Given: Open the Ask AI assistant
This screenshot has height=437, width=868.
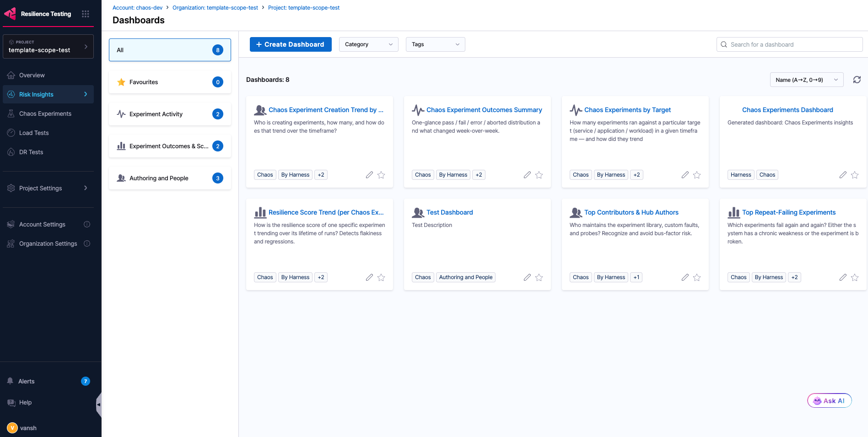Looking at the screenshot, I should click(830, 400).
